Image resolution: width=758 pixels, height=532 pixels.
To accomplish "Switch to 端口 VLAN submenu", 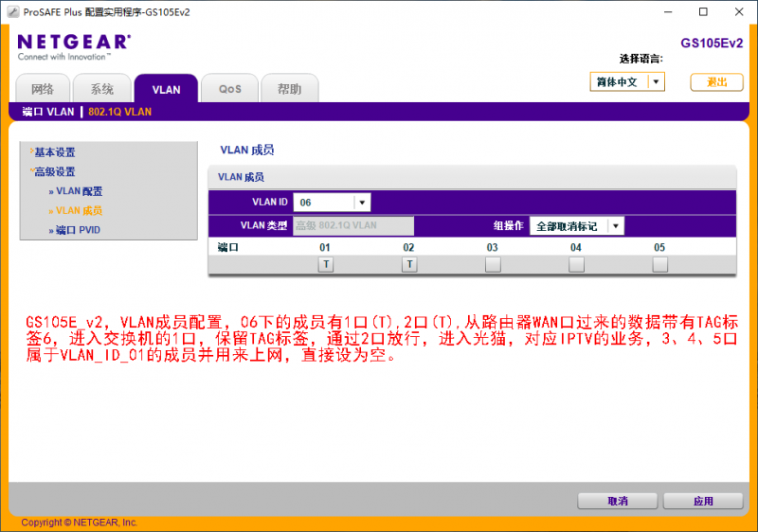I will 48,112.
